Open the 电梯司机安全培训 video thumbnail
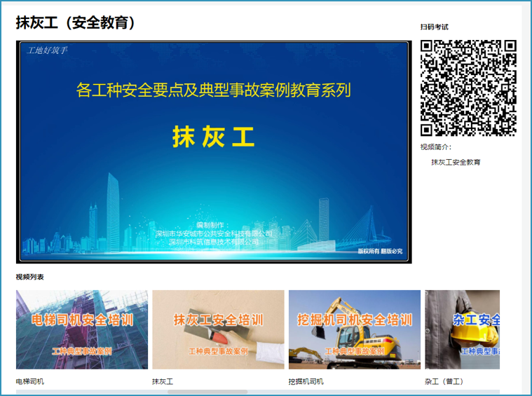This screenshot has width=532, height=396. pyautogui.click(x=82, y=329)
